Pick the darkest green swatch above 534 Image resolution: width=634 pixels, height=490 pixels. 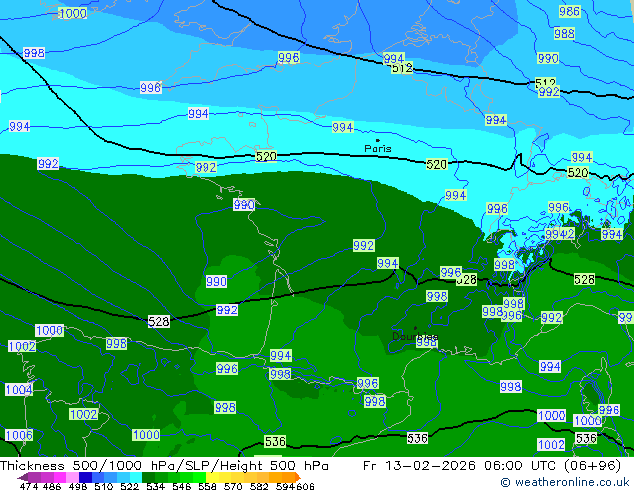pyautogui.click(x=148, y=477)
